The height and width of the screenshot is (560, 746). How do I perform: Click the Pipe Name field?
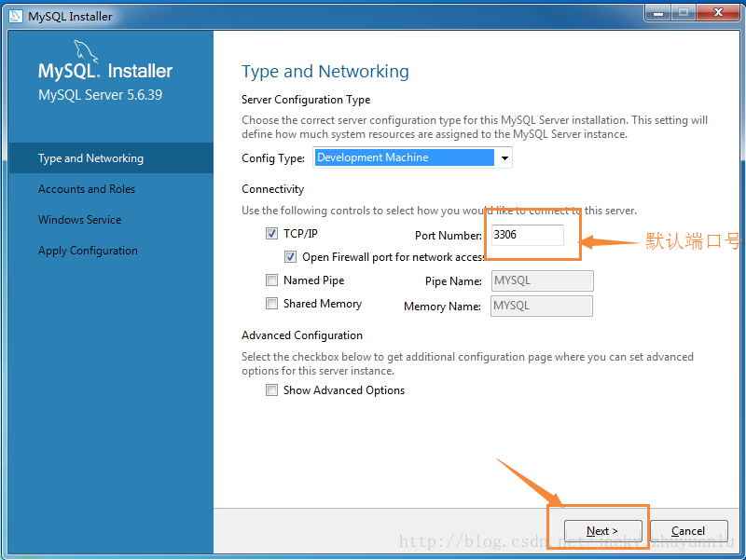point(543,280)
